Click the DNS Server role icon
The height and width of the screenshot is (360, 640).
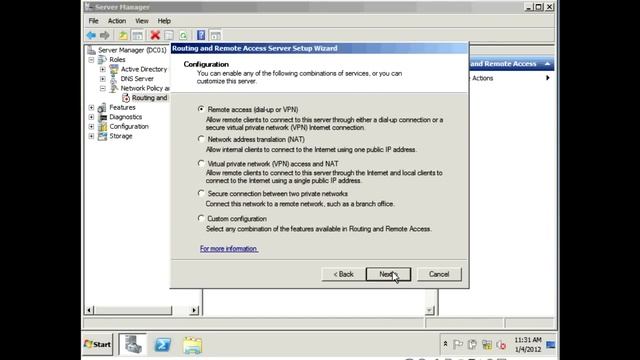(x=113, y=79)
